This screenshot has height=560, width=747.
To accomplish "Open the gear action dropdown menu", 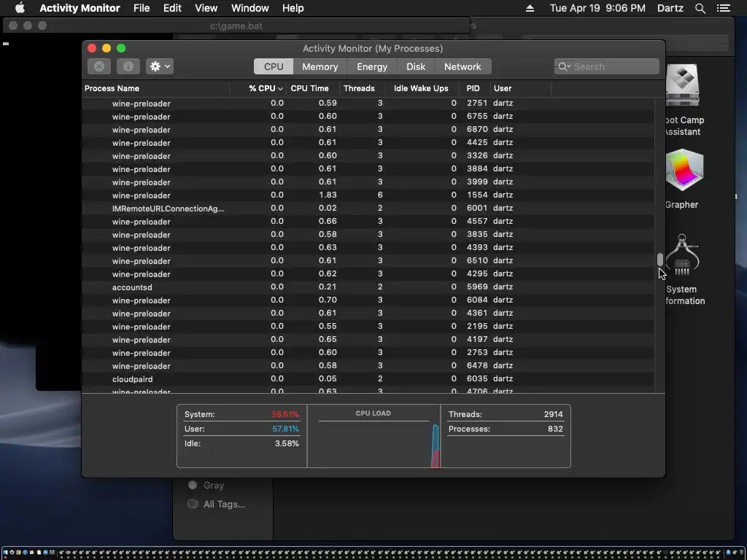I will [160, 66].
